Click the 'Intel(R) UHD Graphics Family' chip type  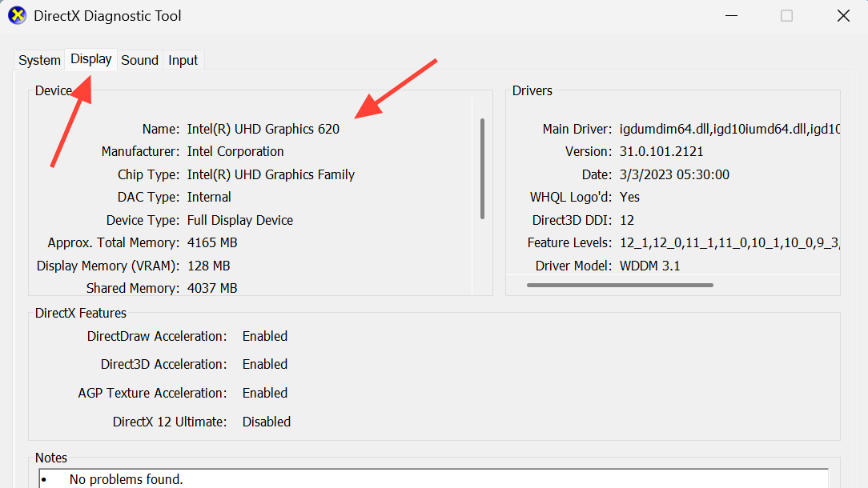click(271, 175)
